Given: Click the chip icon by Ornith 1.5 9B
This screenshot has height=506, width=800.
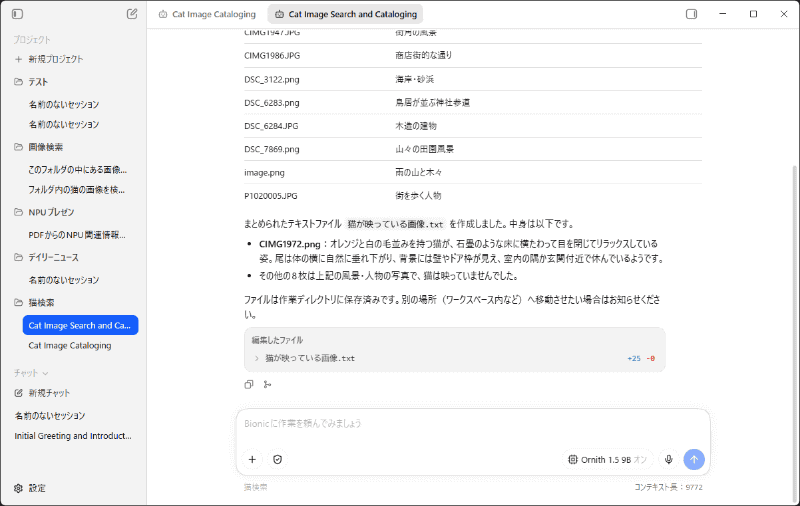Looking at the screenshot, I should point(573,460).
